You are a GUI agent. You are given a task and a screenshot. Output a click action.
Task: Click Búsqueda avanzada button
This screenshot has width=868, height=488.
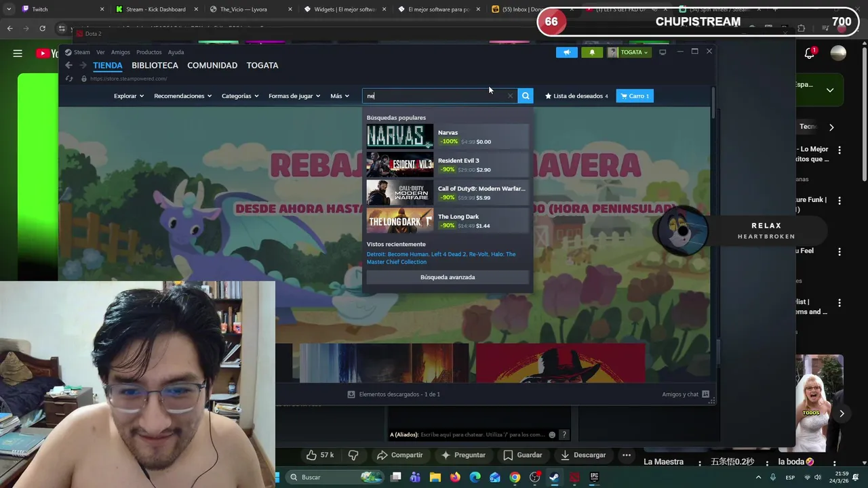point(448,277)
